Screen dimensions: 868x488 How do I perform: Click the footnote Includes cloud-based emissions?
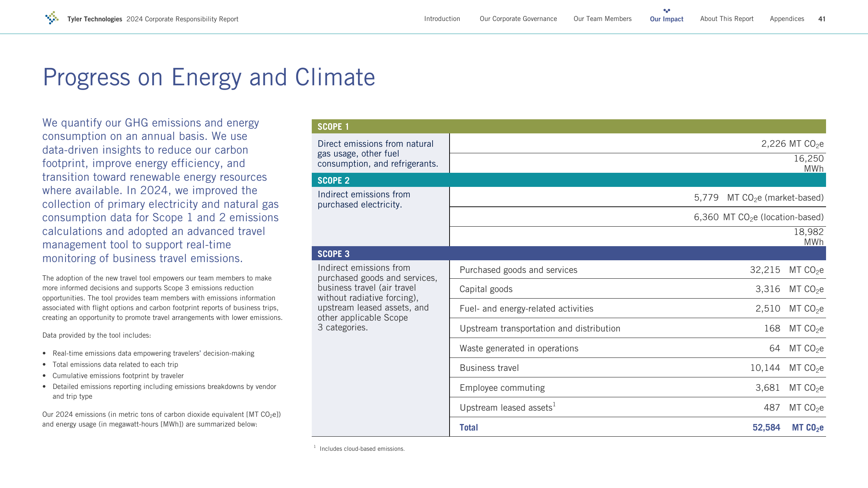362,449
